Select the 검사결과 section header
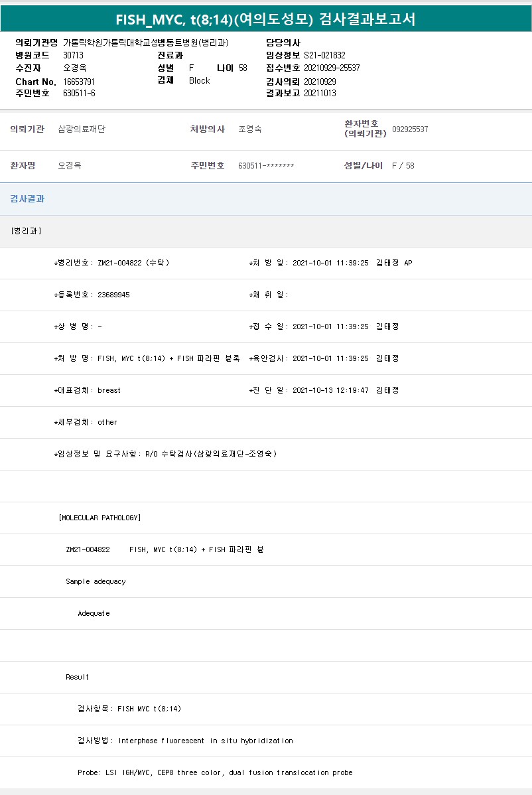The height and width of the screenshot is (795, 532). pos(27,199)
